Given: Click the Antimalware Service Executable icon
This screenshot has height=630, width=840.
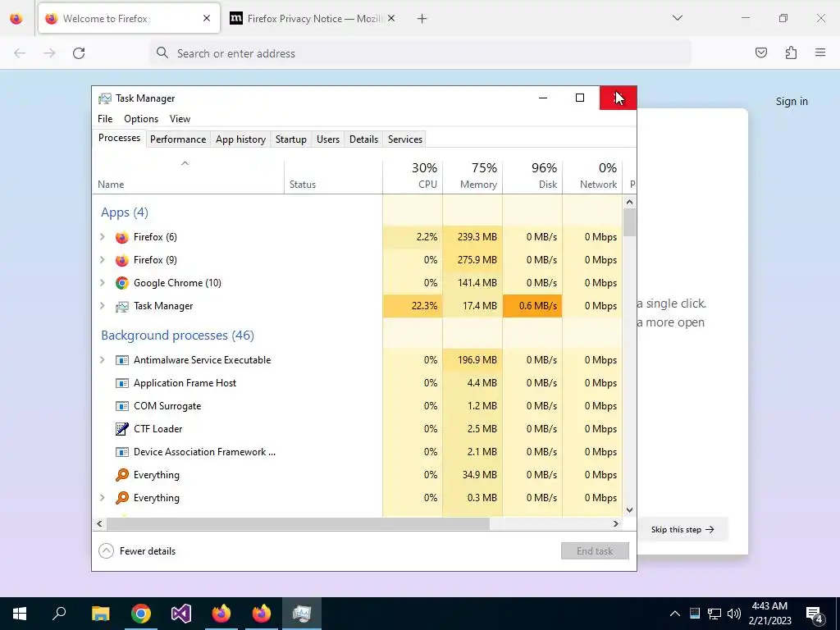Looking at the screenshot, I should pyautogui.click(x=122, y=360).
